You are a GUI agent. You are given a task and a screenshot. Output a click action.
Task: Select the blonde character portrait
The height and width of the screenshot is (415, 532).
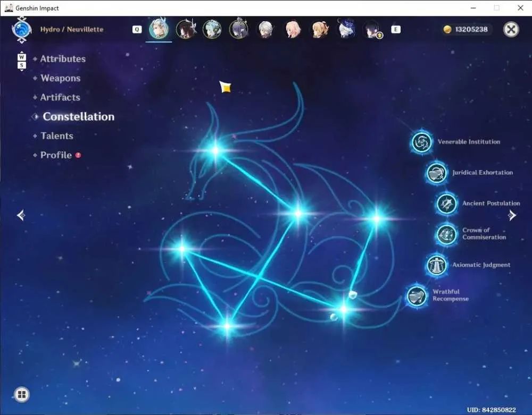pos(319,29)
